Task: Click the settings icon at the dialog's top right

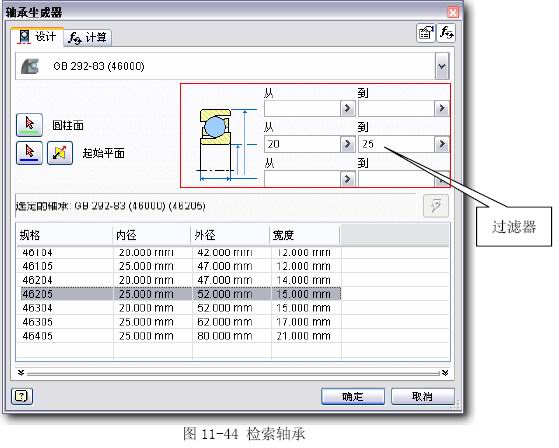Action: (426, 33)
